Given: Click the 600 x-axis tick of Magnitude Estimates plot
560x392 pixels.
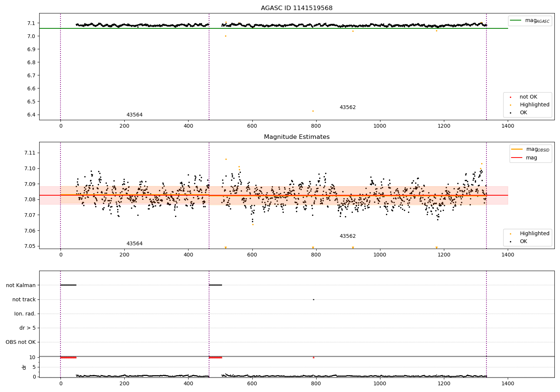Looking at the screenshot, I should click(252, 255).
